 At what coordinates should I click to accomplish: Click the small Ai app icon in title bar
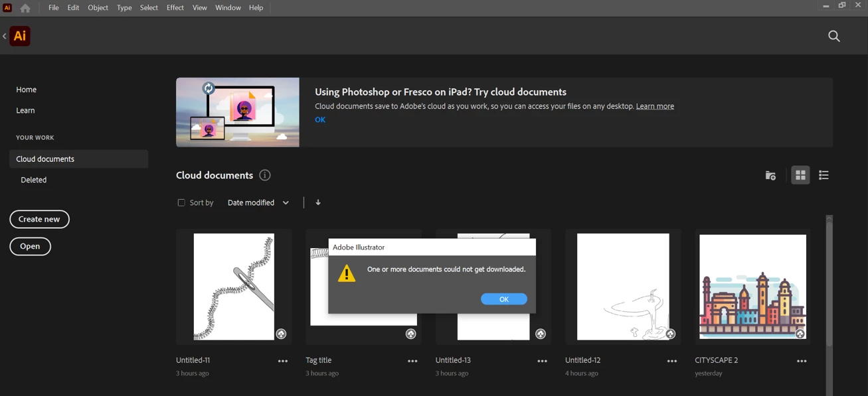click(x=7, y=8)
